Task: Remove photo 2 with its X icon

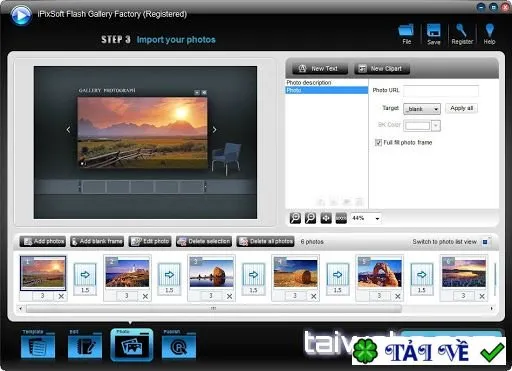Action: [x=145, y=296]
